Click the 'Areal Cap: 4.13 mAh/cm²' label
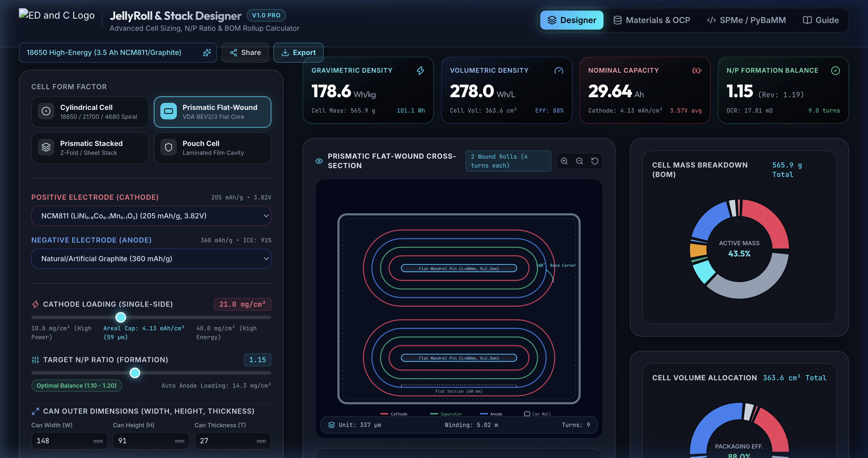 click(143, 328)
